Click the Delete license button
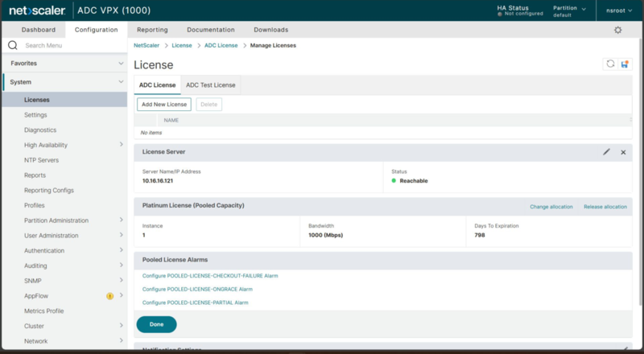 pos(209,105)
